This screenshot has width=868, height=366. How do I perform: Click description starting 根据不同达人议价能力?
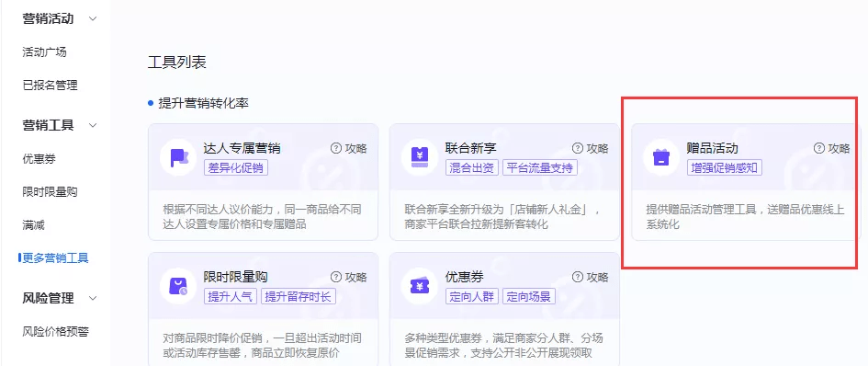click(x=262, y=217)
